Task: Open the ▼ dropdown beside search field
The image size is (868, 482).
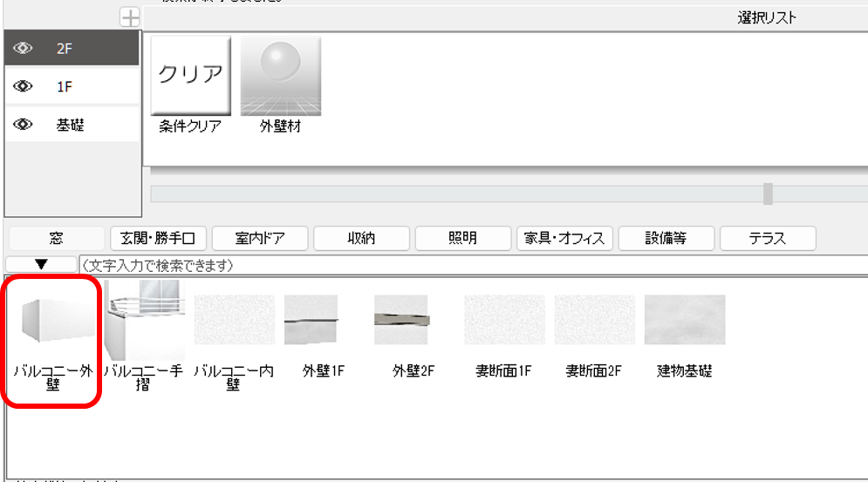Action: pos(41,264)
